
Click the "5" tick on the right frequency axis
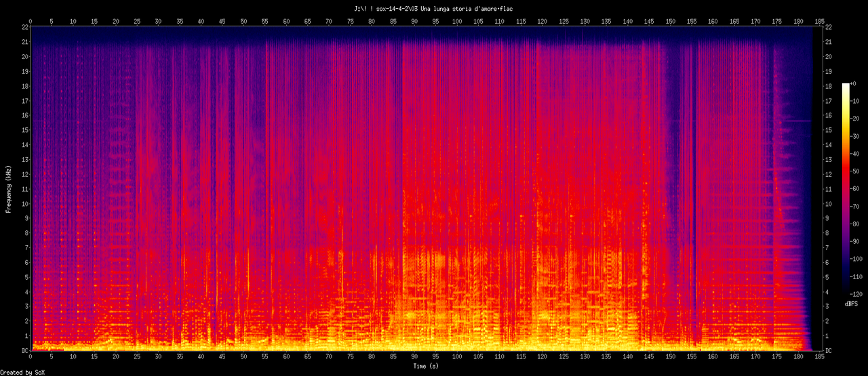coord(827,277)
